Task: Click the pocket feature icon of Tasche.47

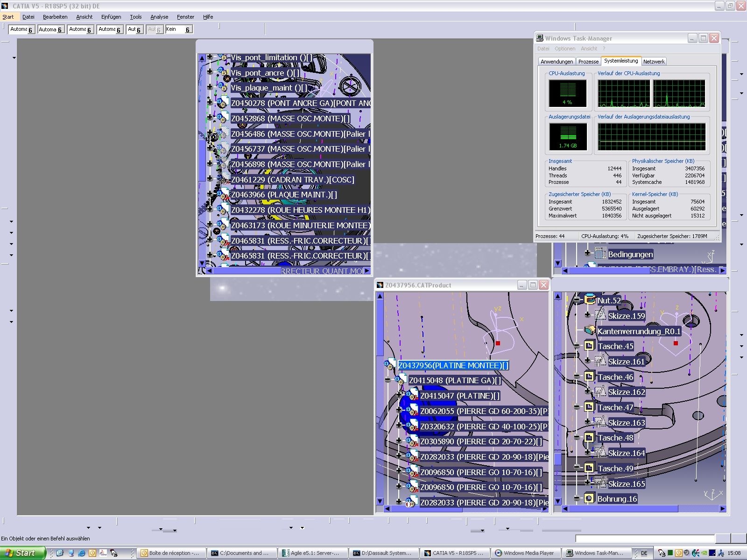Action: [x=590, y=407]
